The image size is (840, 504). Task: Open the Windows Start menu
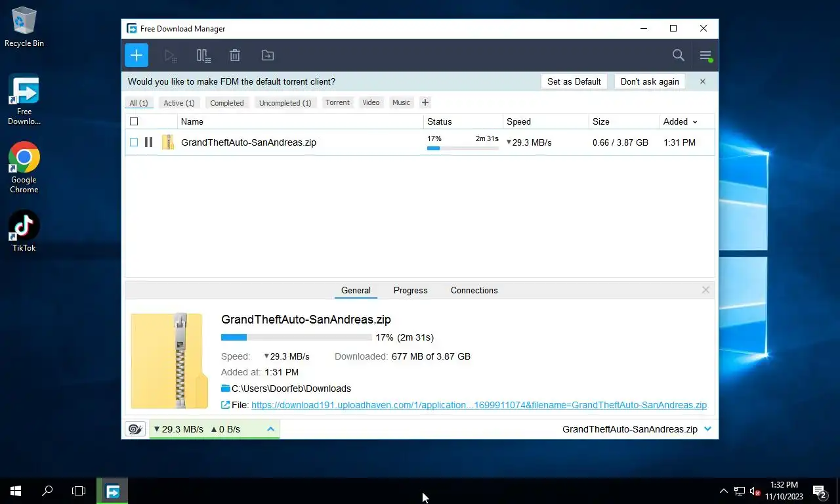[16, 491]
